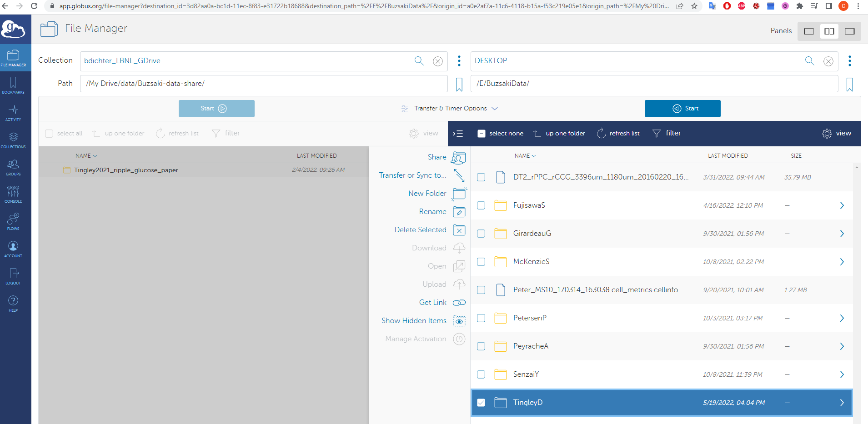
Task: Click the Logout sidebar icon
Action: (13, 276)
